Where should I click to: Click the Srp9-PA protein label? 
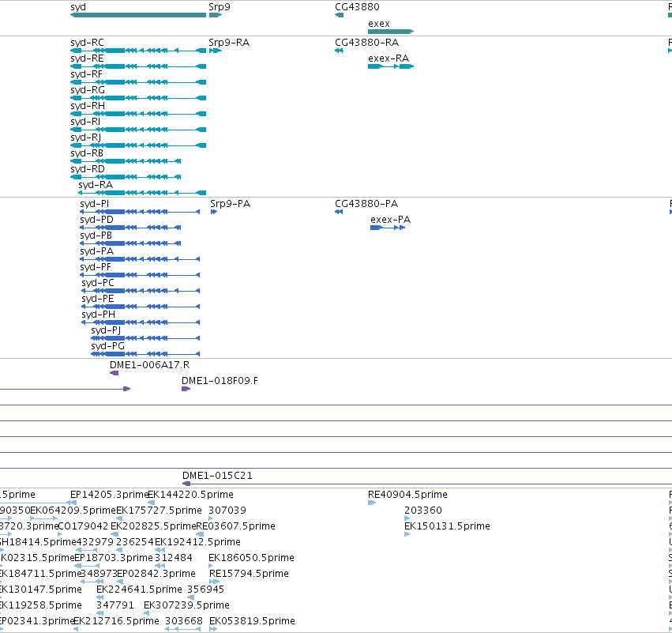click(230, 204)
